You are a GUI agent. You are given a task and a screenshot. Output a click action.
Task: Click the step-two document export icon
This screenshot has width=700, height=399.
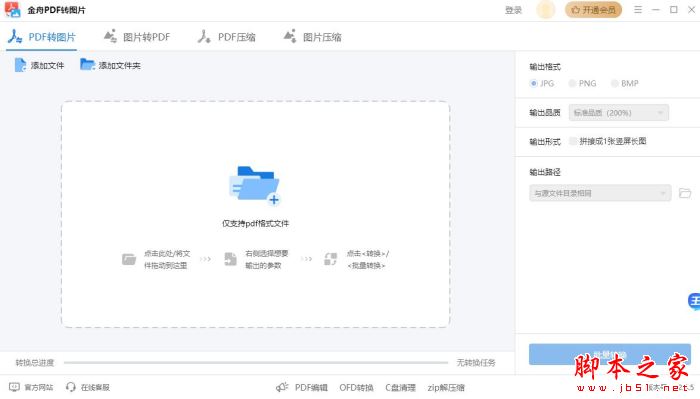pos(230,259)
